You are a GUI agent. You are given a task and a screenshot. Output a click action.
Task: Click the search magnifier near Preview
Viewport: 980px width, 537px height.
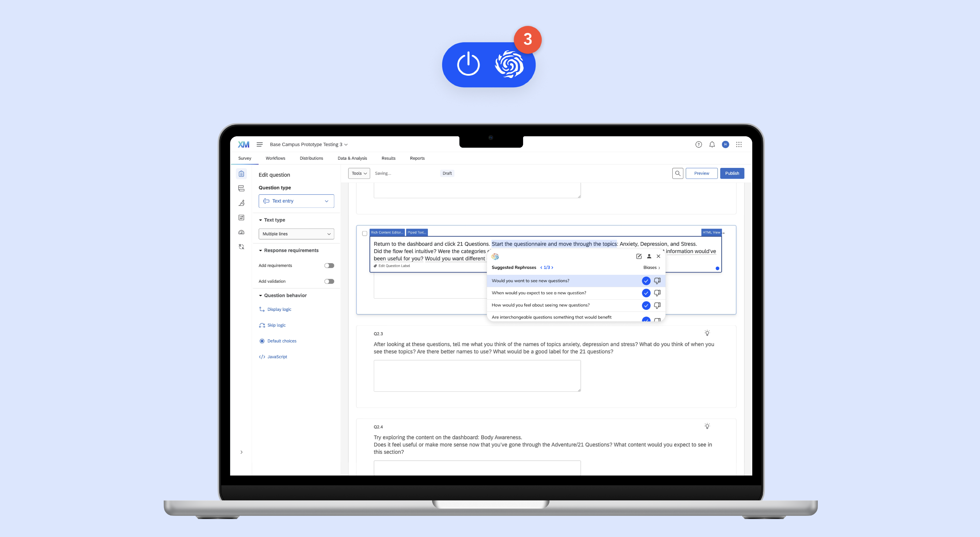click(x=677, y=173)
